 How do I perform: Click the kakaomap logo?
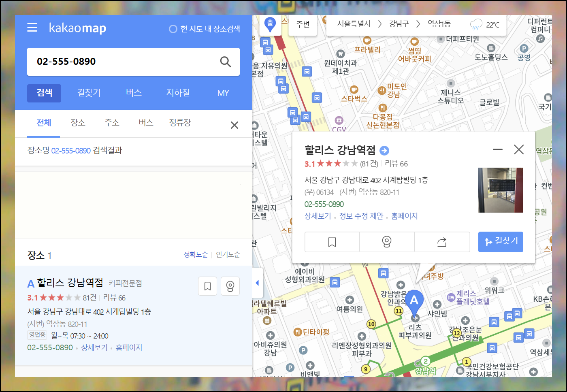(77, 28)
